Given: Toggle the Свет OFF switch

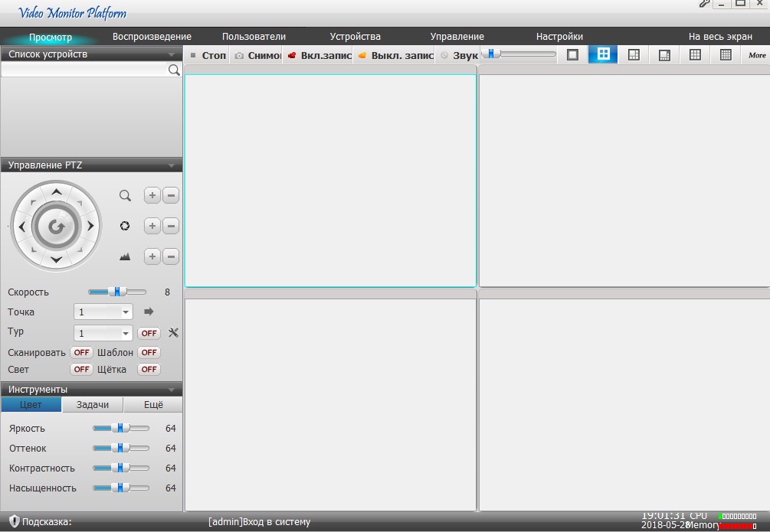Looking at the screenshot, I should (81, 370).
